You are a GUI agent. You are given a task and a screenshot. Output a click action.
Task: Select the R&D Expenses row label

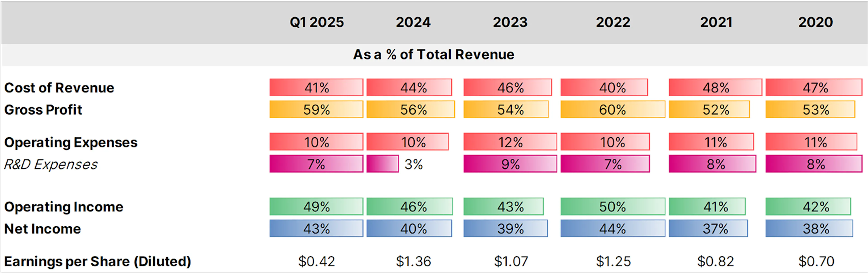point(51,164)
